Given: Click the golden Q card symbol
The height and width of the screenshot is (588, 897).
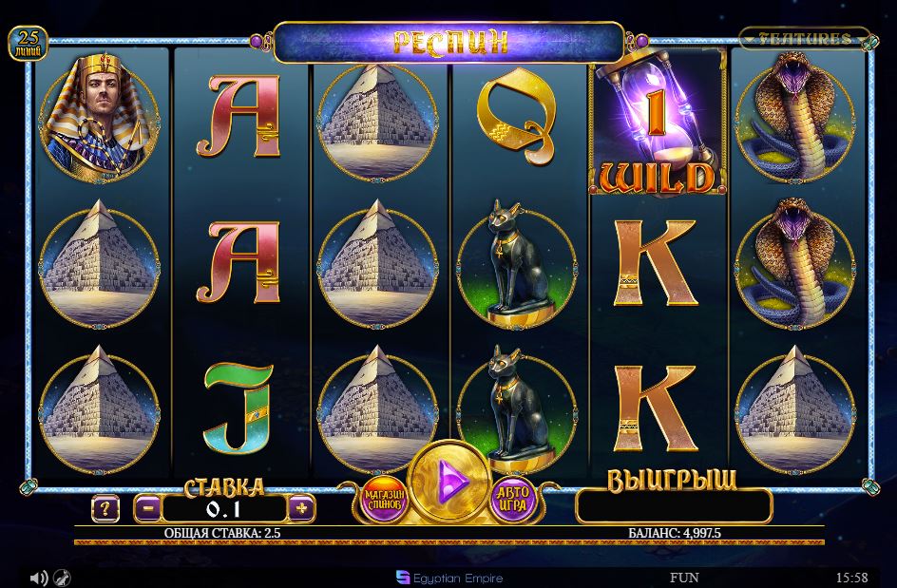Looking at the screenshot, I should (x=516, y=116).
